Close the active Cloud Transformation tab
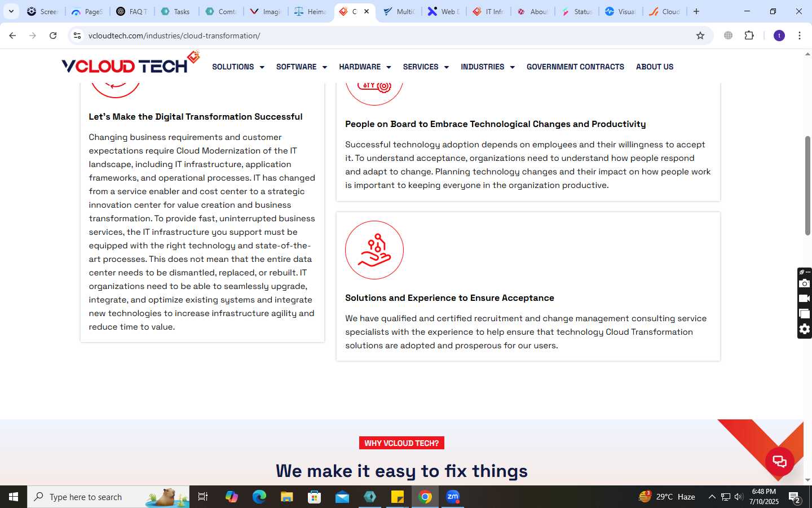This screenshot has width=812, height=508. click(367, 11)
